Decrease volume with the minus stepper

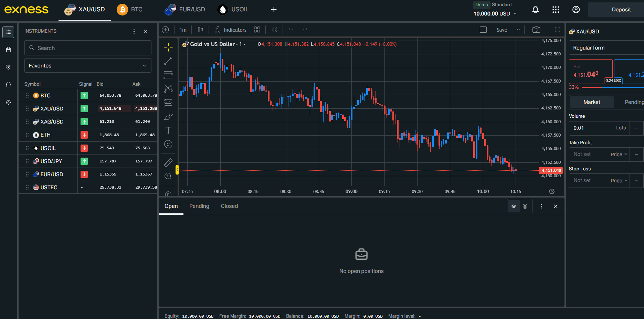(636, 128)
